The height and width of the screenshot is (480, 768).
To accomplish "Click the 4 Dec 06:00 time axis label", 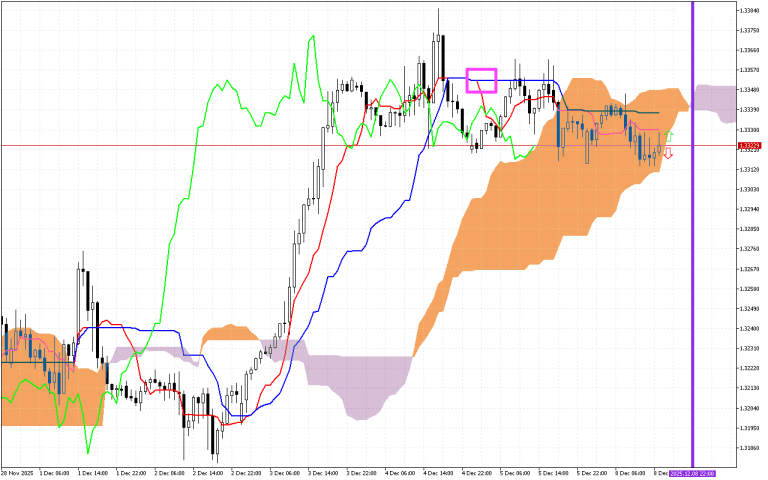I will coord(399,473).
